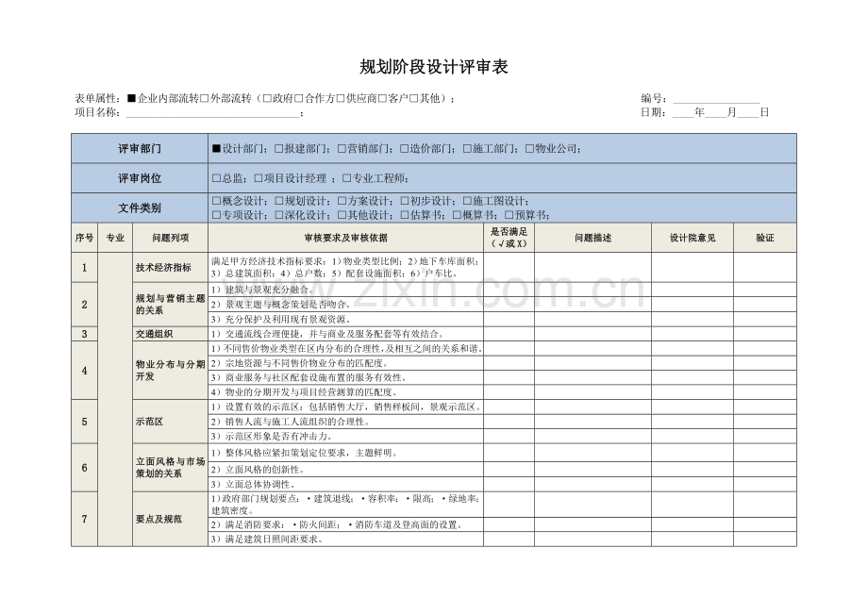Click the text 宗地资源与不同售价物业分布的匹配度
The height and width of the screenshot is (614, 868).
(304, 363)
